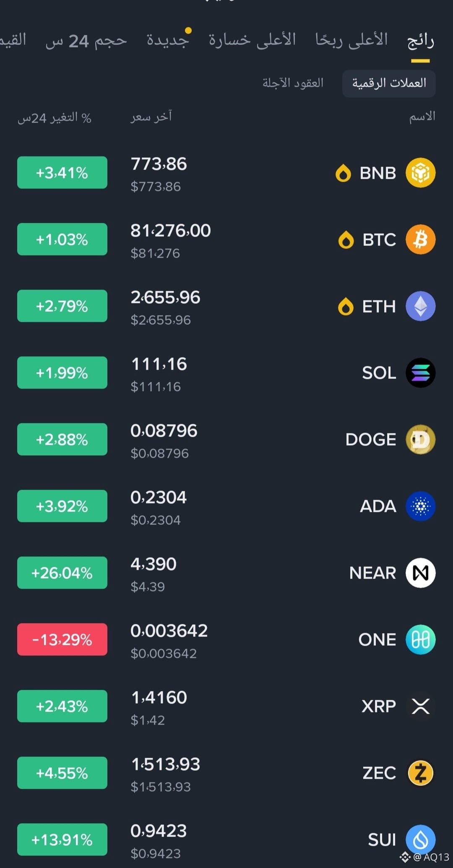Sort by آخر سعر column header
453x868 pixels.
pos(151,117)
